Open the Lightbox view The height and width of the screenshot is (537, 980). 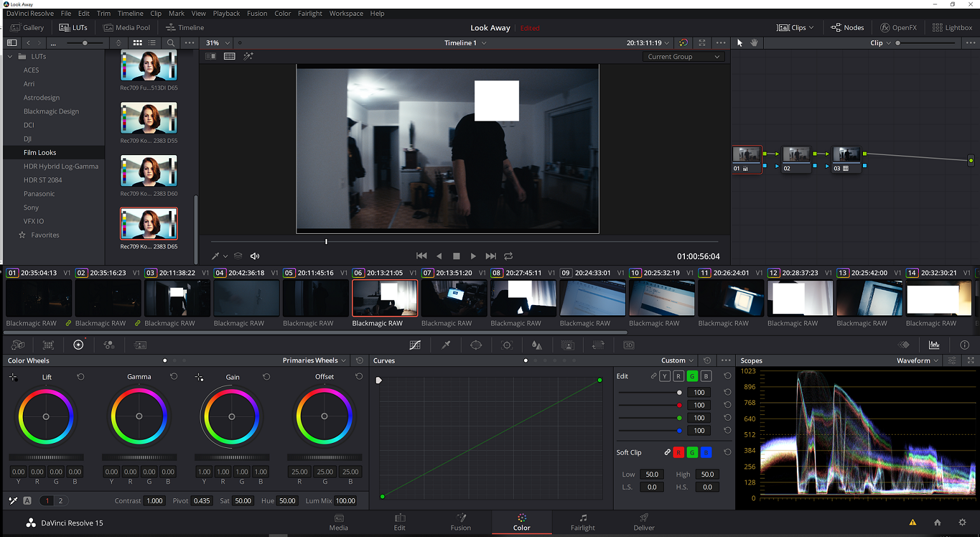pyautogui.click(x=952, y=27)
